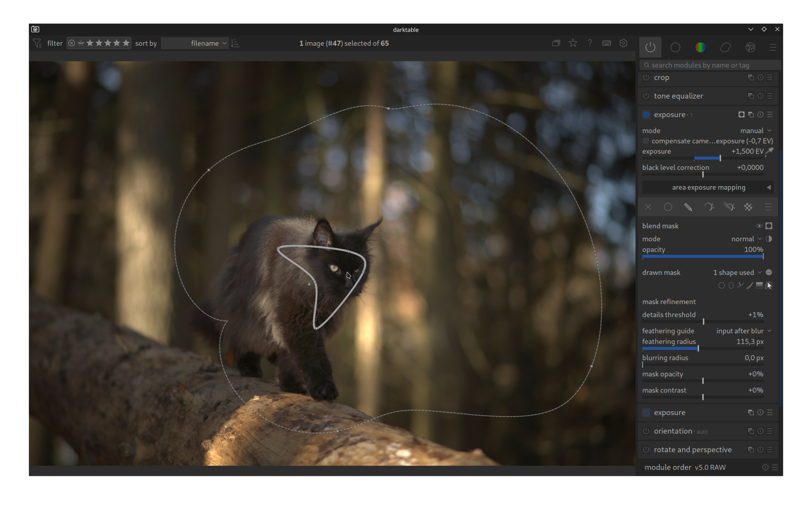Toggle blend mask visibility eye icon

click(x=759, y=226)
